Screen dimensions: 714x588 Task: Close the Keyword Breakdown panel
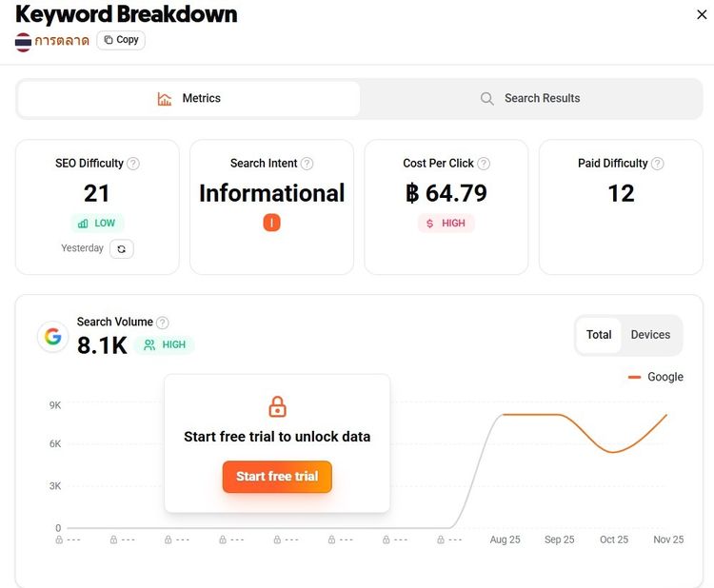[x=703, y=14]
